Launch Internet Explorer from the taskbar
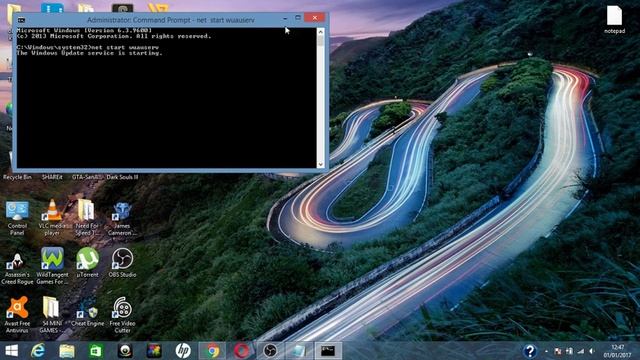 point(38,351)
